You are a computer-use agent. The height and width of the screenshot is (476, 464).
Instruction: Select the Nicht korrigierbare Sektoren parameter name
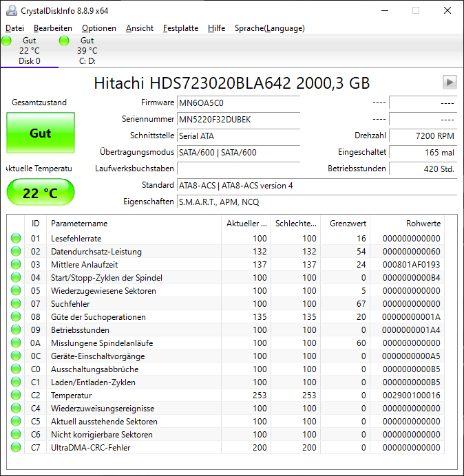click(x=101, y=435)
